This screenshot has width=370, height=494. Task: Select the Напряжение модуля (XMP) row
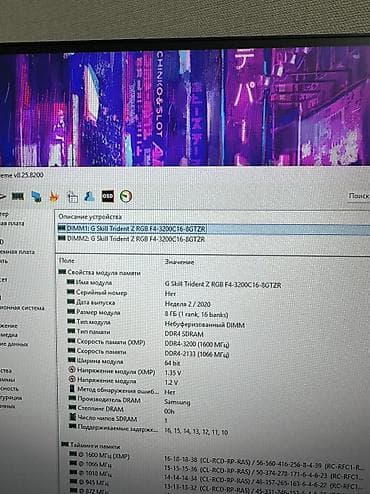[x=213, y=371]
